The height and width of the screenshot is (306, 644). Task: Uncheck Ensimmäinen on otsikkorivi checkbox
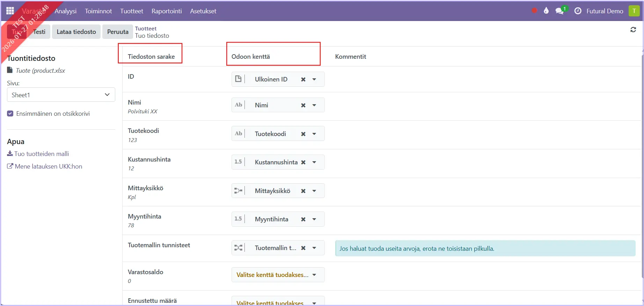coord(10,114)
